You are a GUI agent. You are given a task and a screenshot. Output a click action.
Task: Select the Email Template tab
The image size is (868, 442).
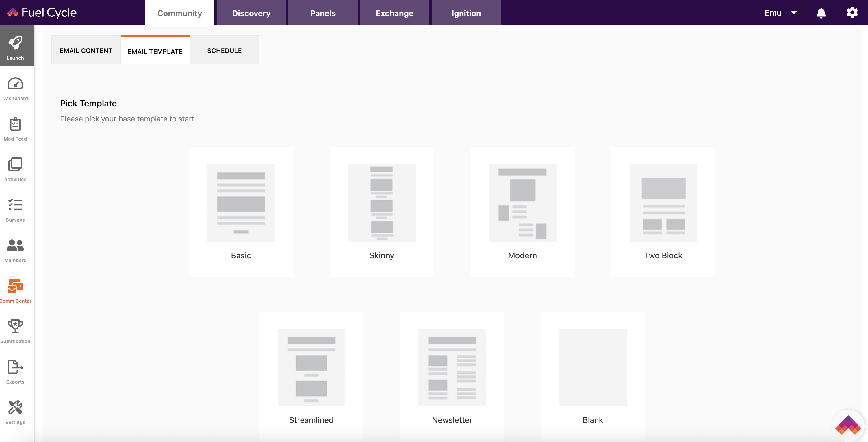(x=155, y=51)
